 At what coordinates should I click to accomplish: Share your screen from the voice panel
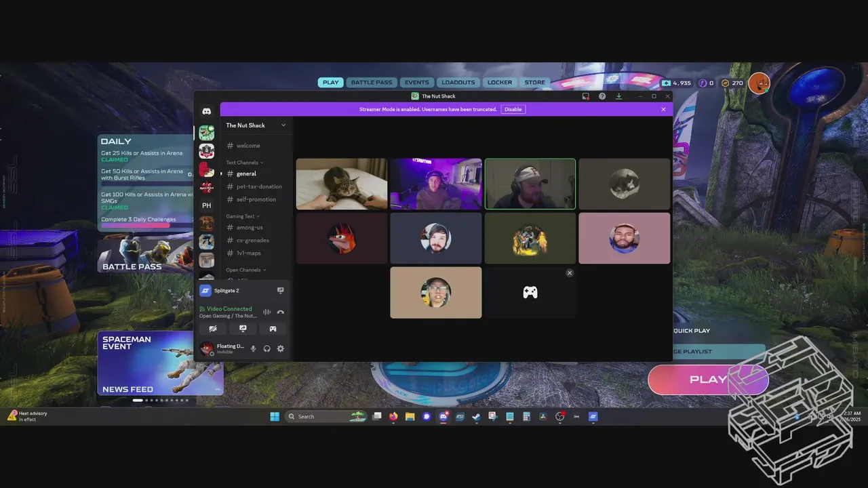[243, 329]
